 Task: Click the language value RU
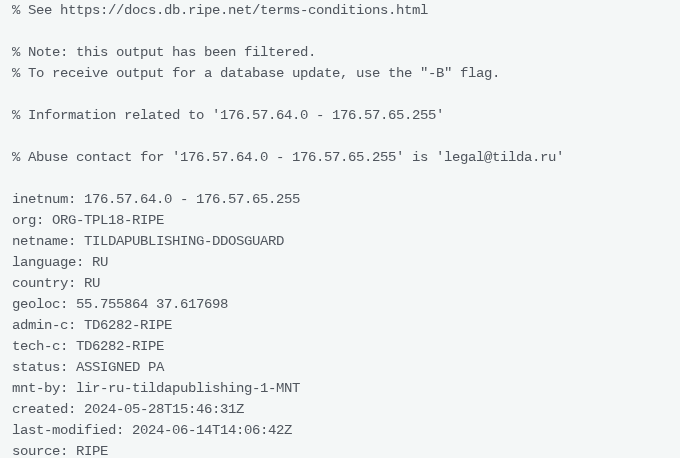coord(100,262)
